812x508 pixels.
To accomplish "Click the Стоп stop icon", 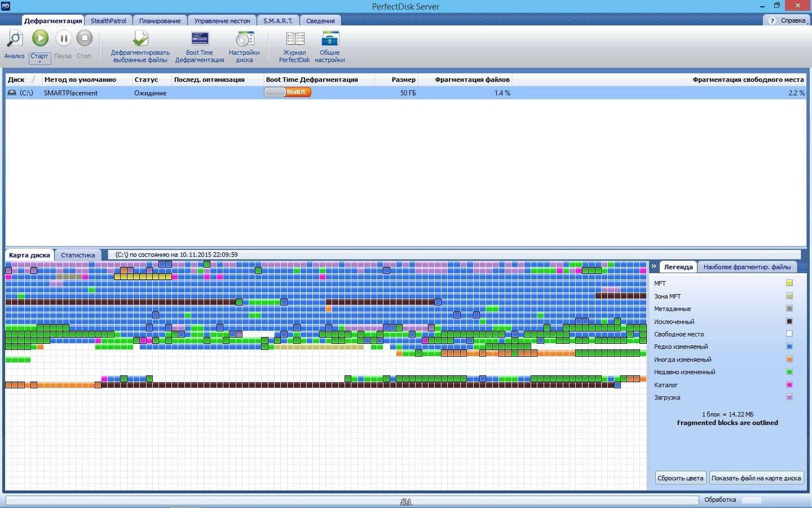I will 84,38.
